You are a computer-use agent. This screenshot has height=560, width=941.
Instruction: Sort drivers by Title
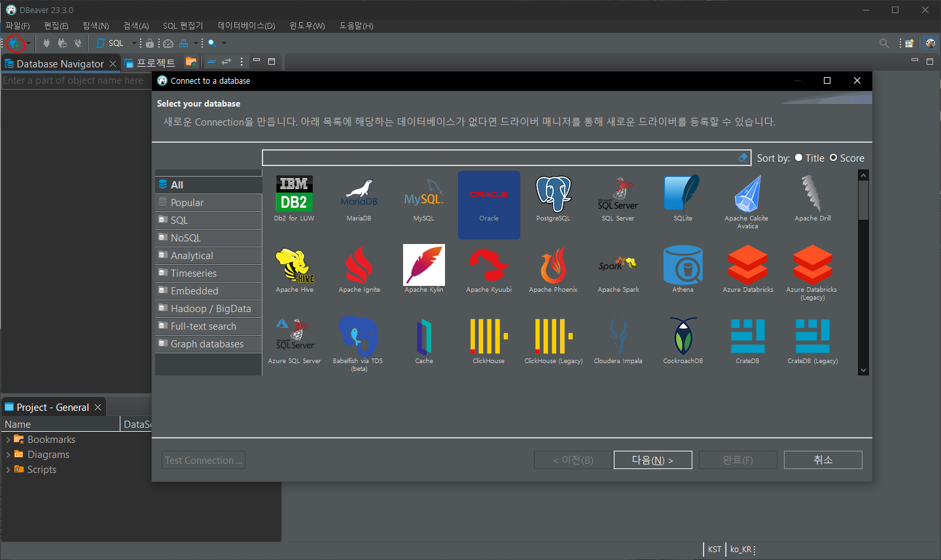coord(809,158)
